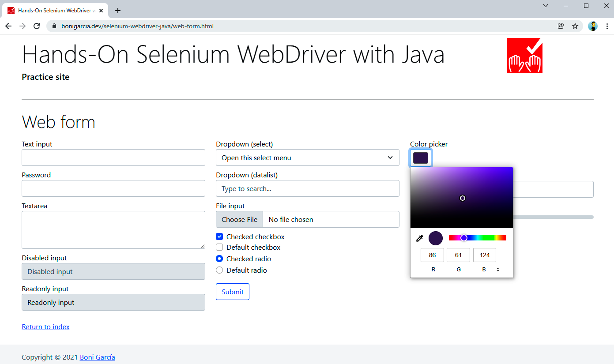Click the Choose File button
This screenshot has width=614, height=364.
tap(239, 220)
